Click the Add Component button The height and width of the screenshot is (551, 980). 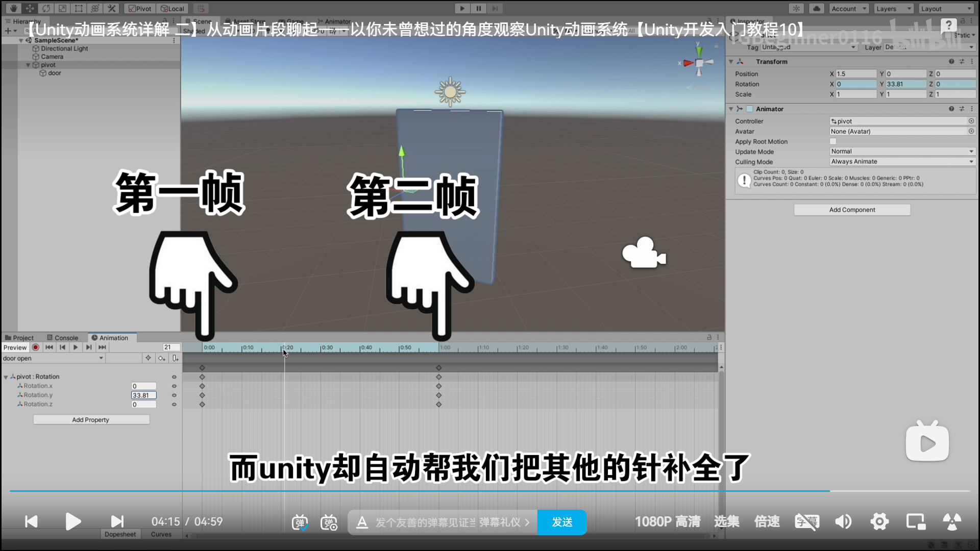click(852, 210)
